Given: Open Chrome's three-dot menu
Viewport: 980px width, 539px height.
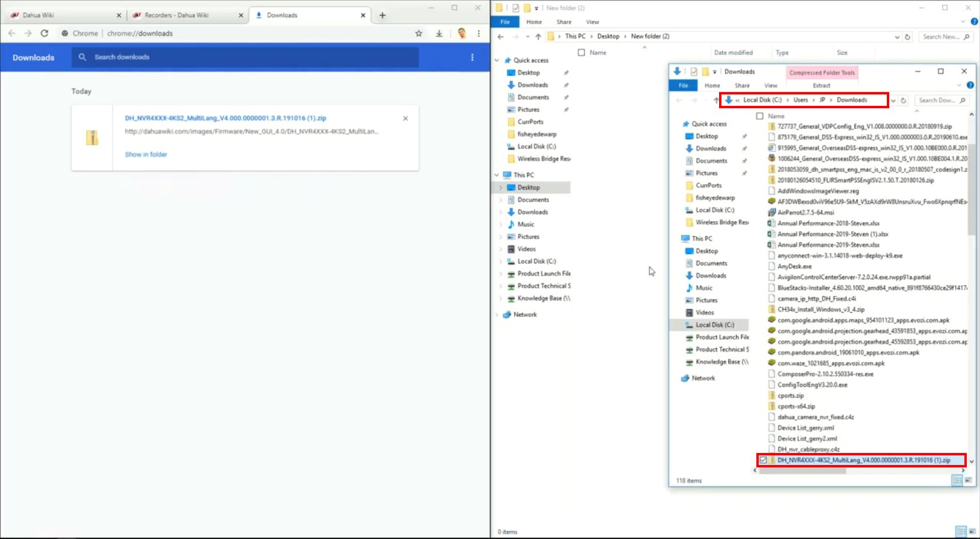Looking at the screenshot, I should tap(479, 33).
